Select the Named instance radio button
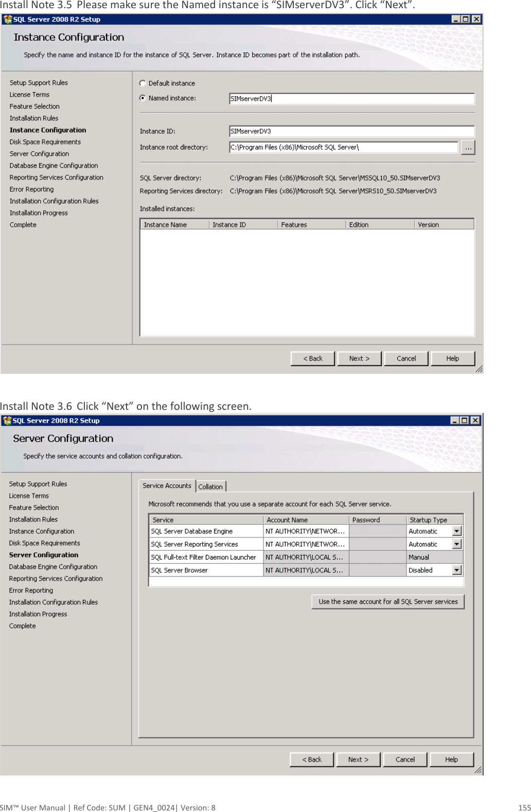 tap(143, 98)
